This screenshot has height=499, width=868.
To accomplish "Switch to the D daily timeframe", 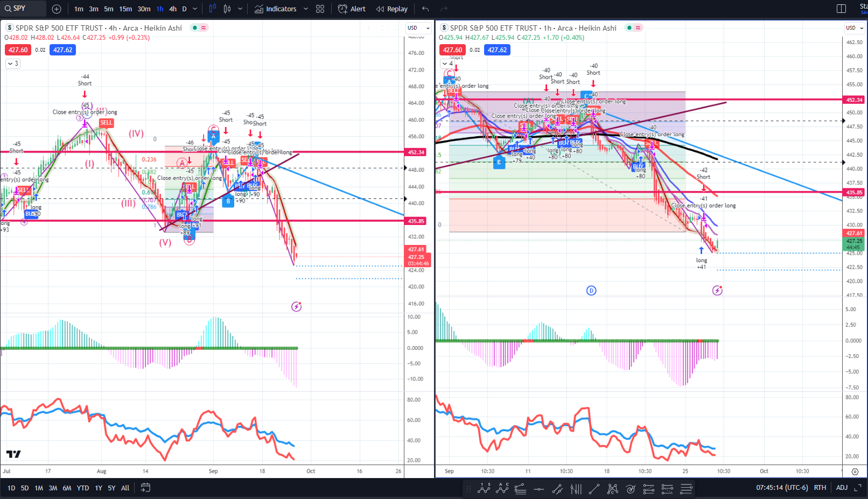I will coord(184,9).
